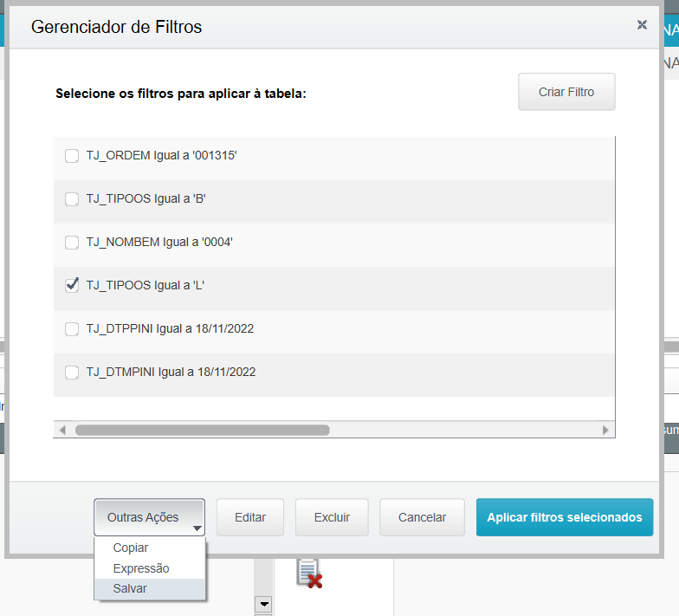Click the document with red X icon
This screenshot has width=679, height=616.
(x=310, y=574)
